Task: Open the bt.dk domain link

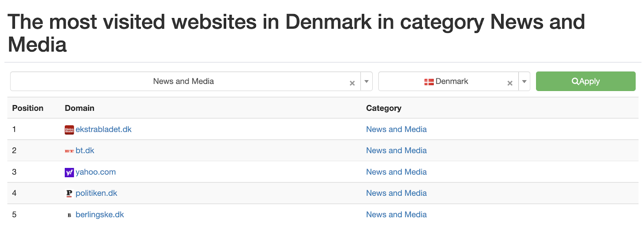Action: [x=85, y=151]
